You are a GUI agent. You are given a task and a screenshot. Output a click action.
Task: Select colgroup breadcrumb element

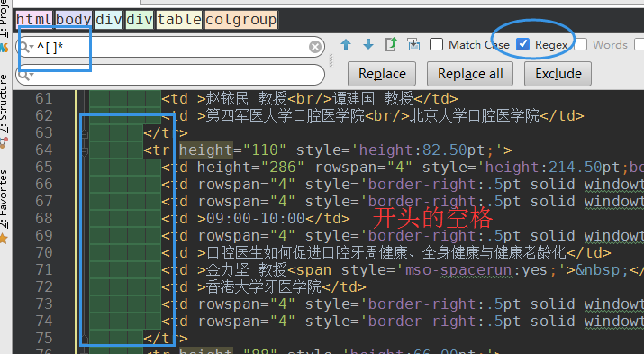pyautogui.click(x=241, y=19)
